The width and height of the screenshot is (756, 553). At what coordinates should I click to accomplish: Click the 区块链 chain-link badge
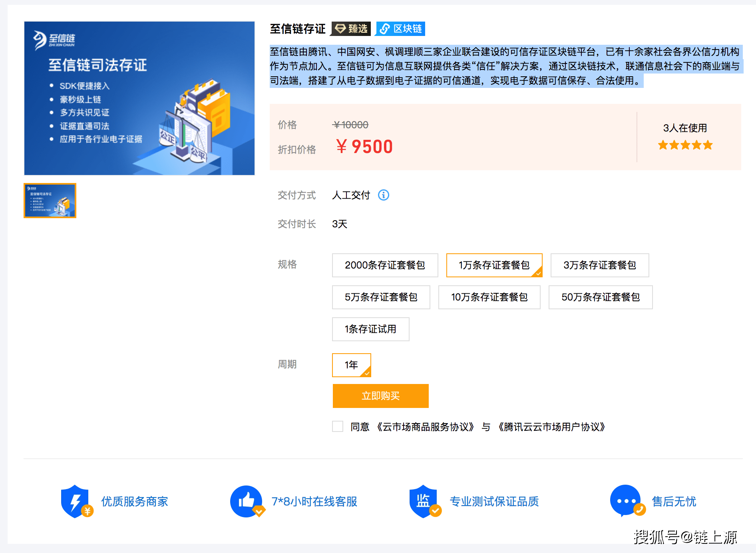pyautogui.click(x=400, y=29)
